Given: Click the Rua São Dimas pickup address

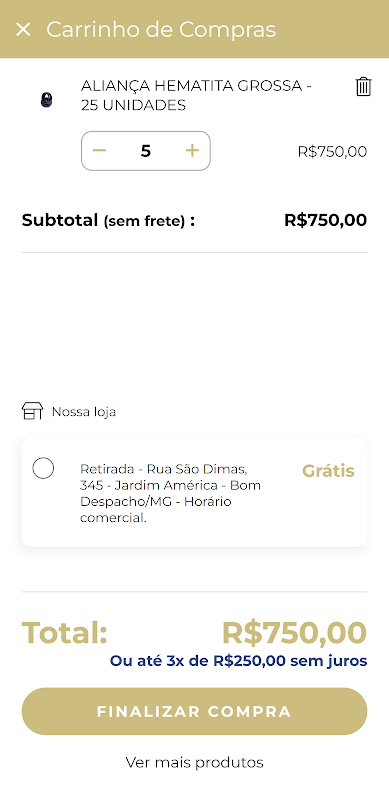Looking at the screenshot, I should [171, 493].
